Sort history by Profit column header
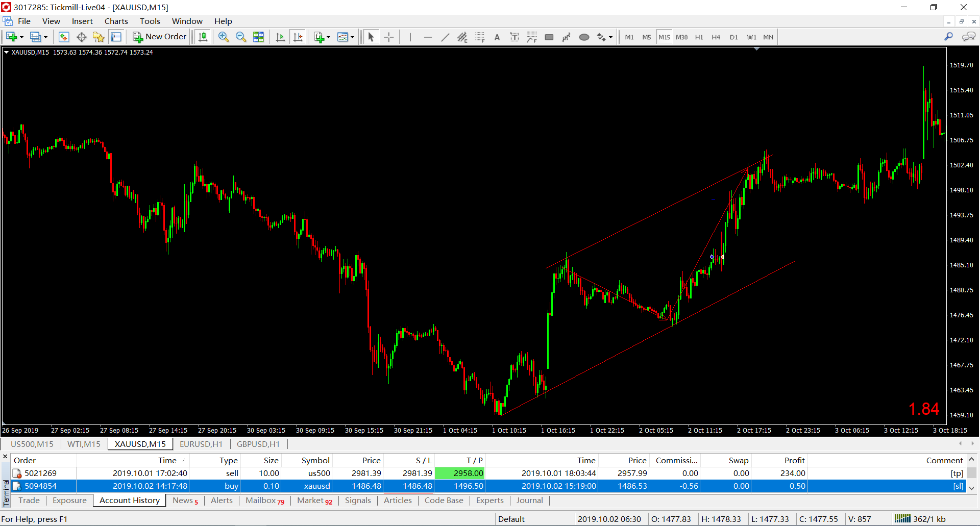This screenshot has height=526, width=980. [779, 460]
